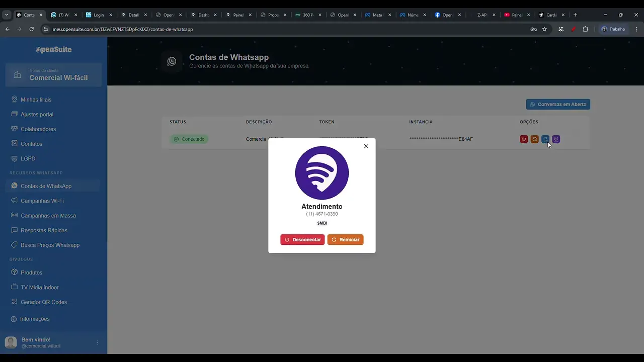Bookmark this page with the star icon
644x362 pixels.
pos(544,29)
